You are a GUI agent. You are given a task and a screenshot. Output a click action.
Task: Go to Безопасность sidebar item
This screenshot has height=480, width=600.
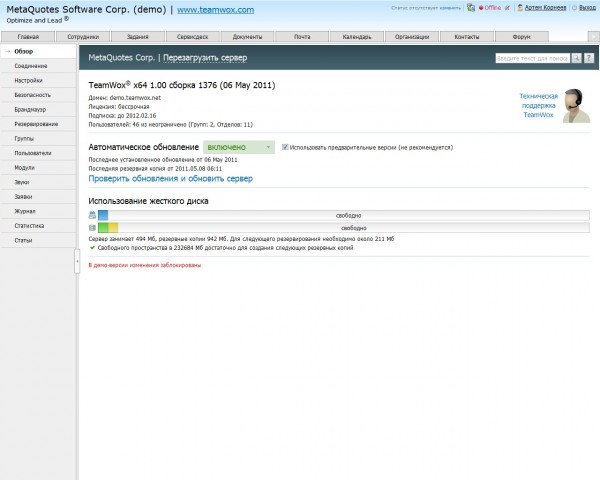click(x=38, y=95)
